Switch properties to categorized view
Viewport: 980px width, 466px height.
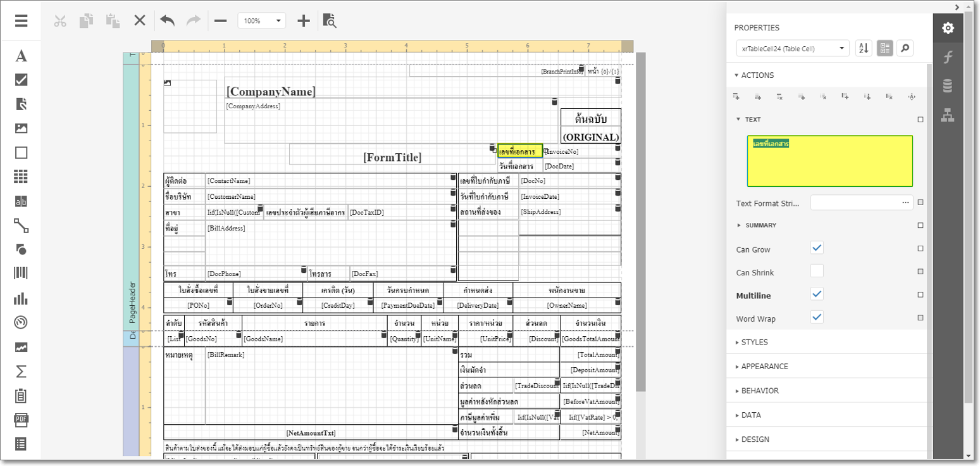885,48
